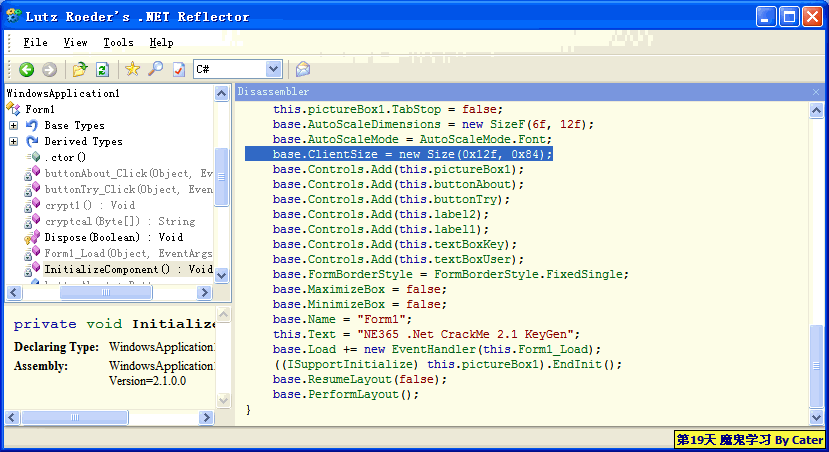Click the tree horizontal scrollbar thumb
Screen dimensions: 829x452
pos(106,292)
